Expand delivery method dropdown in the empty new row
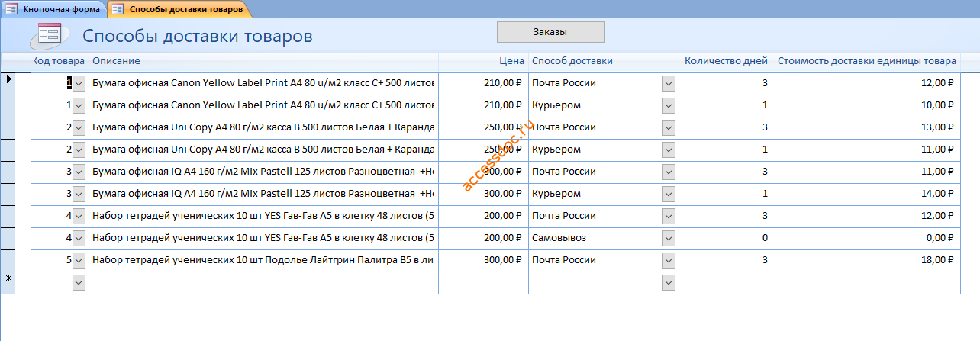This screenshot has height=341, width=980. tap(669, 282)
